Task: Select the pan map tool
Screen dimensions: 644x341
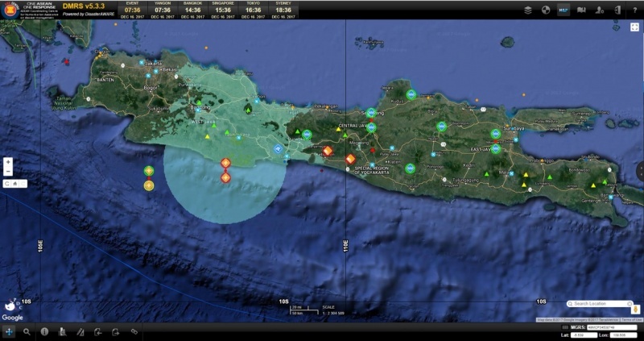Action: pyautogui.click(x=9, y=331)
